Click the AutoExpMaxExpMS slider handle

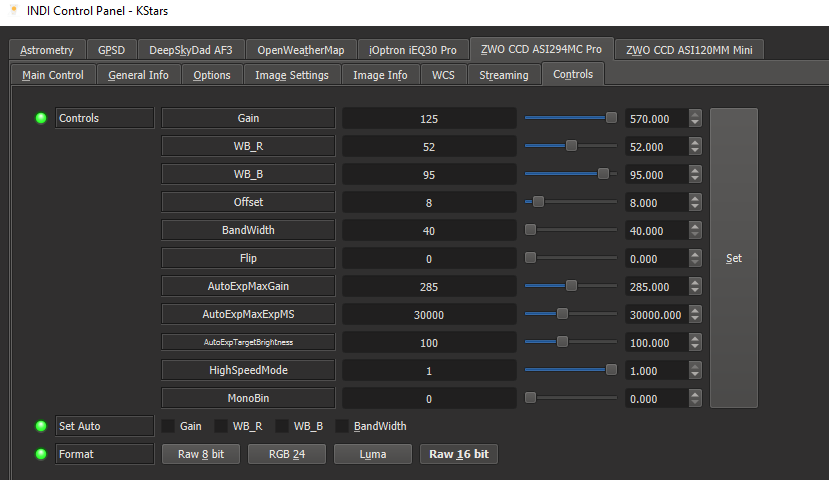point(563,313)
